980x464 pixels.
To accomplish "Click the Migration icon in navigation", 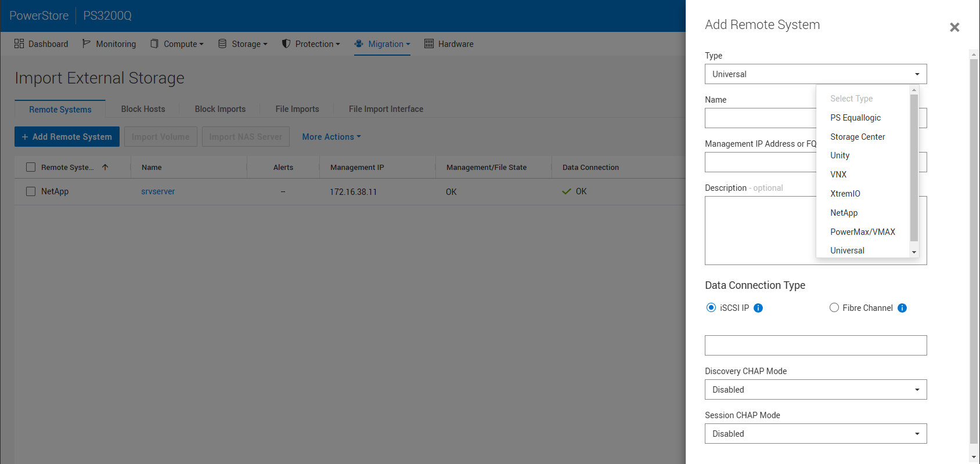I will 359,43.
